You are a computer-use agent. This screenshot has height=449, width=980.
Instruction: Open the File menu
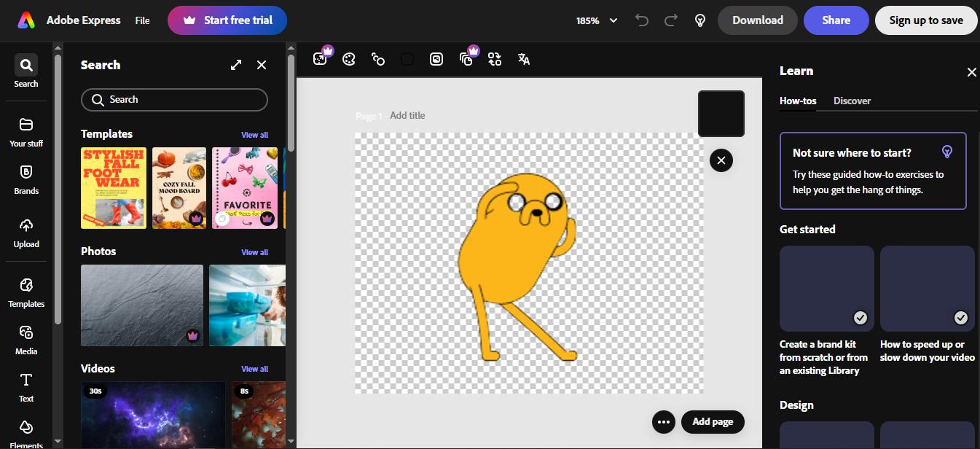pyautogui.click(x=142, y=20)
